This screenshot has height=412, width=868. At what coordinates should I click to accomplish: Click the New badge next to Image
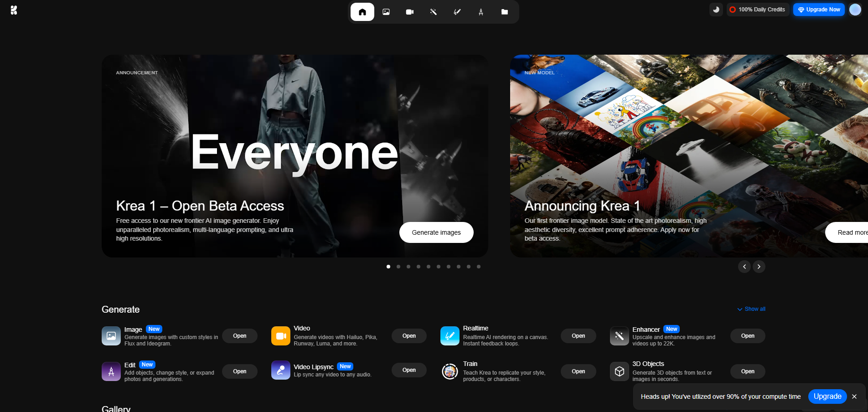pos(154,329)
